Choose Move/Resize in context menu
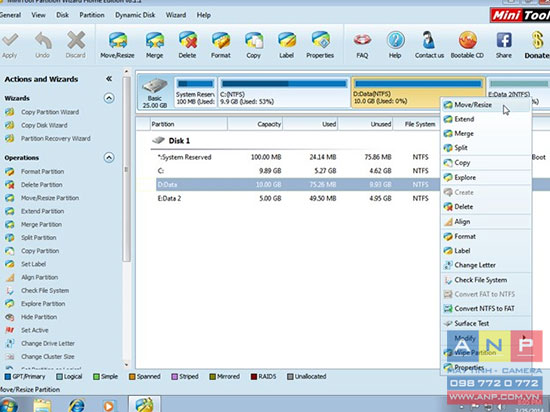The image size is (550, 412). (x=486, y=105)
